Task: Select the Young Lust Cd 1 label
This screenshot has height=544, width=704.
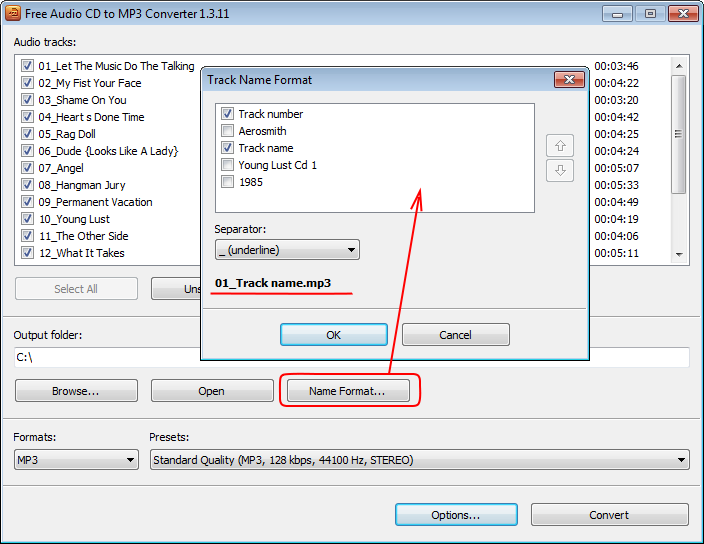Action: [277, 165]
